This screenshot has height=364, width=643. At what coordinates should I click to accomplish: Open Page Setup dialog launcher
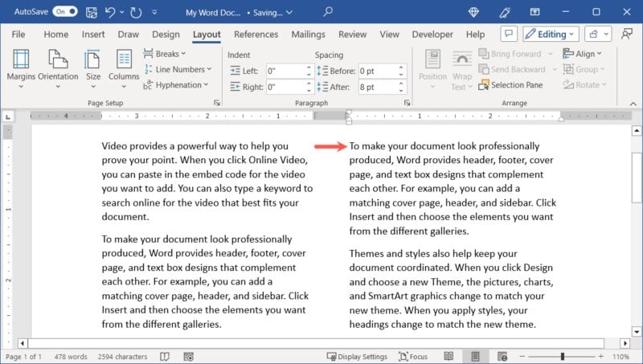pos(217,103)
